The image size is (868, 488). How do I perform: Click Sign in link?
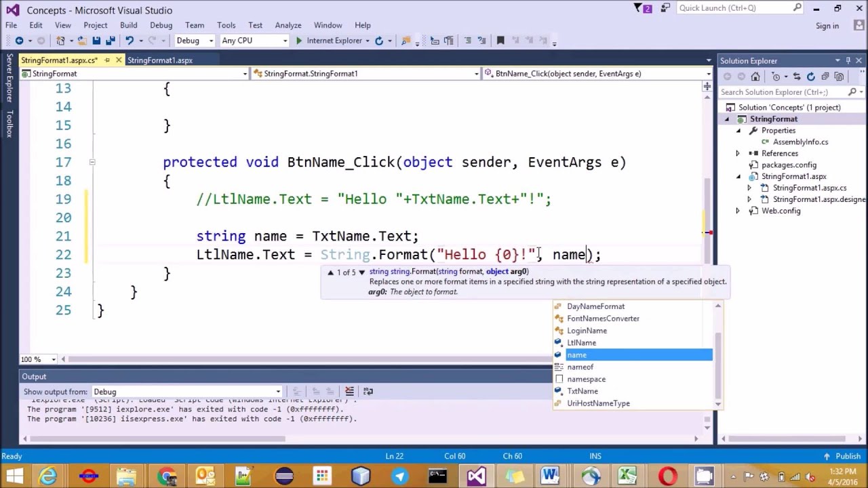(827, 26)
